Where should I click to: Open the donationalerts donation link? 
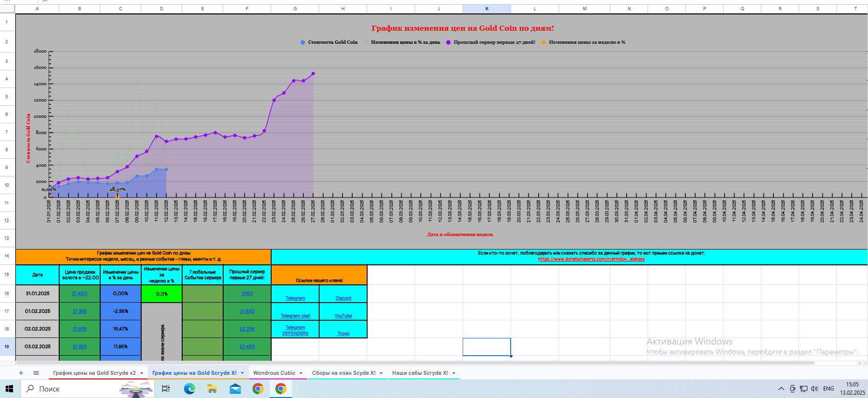[x=591, y=259]
